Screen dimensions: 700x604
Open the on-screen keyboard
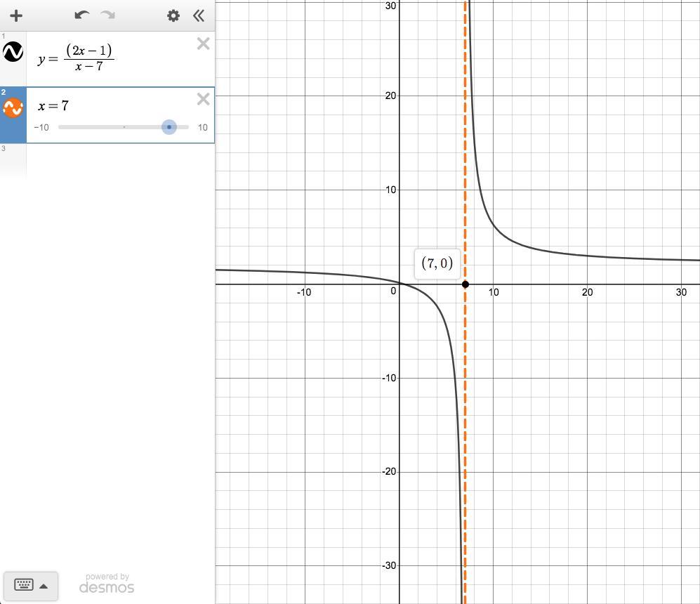pos(31,585)
